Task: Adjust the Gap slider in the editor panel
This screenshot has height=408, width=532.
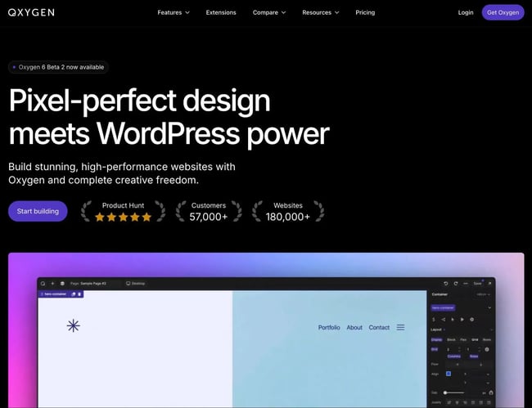Action: 454,392
